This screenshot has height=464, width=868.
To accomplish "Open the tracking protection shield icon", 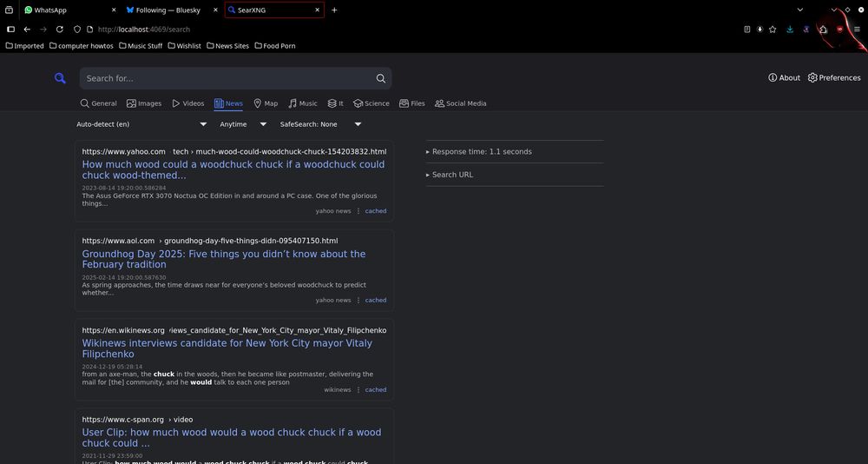I will click(77, 30).
